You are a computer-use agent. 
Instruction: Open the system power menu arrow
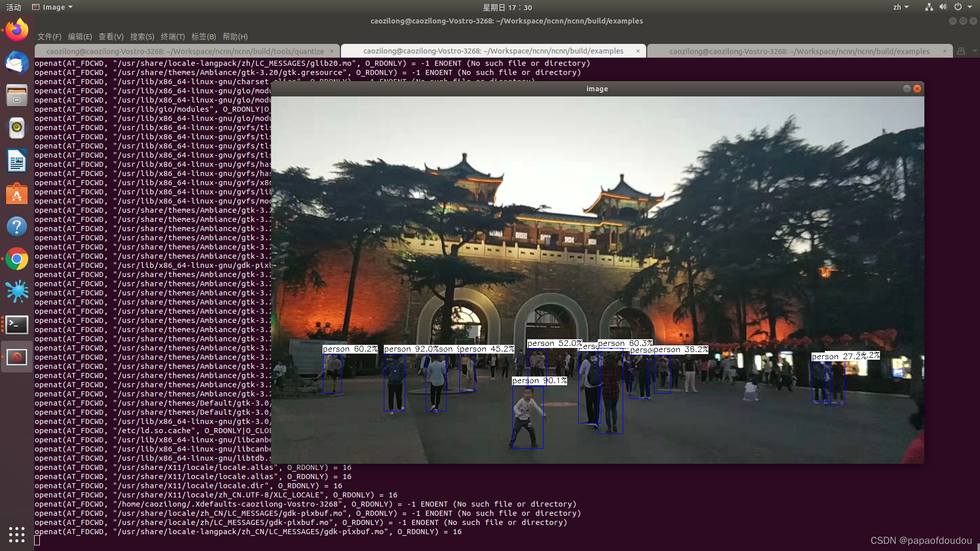pyautogui.click(x=970, y=7)
